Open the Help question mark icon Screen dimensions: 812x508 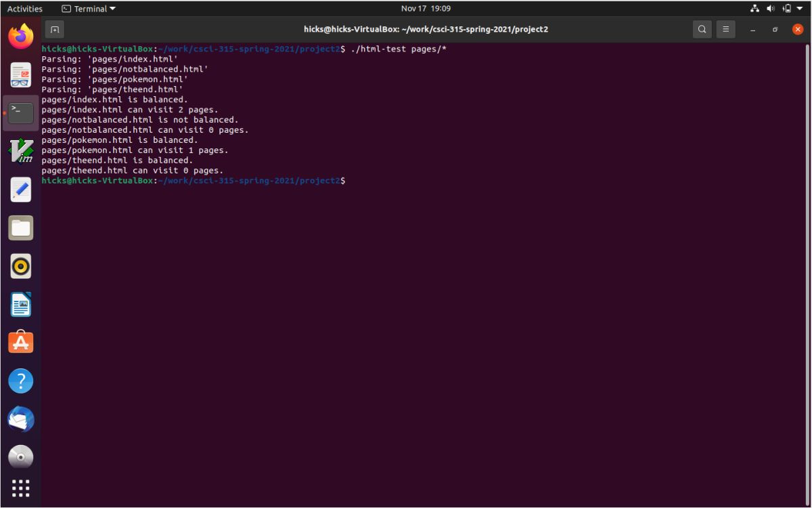pyautogui.click(x=21, y=381)
